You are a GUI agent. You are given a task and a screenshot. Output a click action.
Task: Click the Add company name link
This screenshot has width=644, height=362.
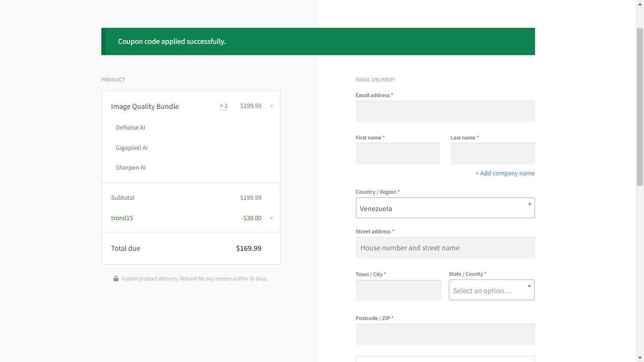click(x=505, y=173)
